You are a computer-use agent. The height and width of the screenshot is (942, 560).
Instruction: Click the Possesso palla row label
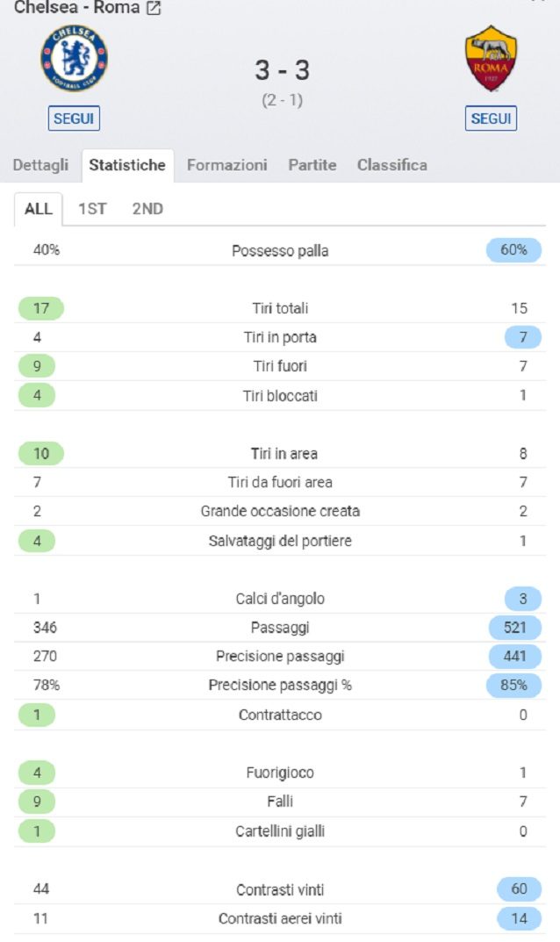point(280,250)
